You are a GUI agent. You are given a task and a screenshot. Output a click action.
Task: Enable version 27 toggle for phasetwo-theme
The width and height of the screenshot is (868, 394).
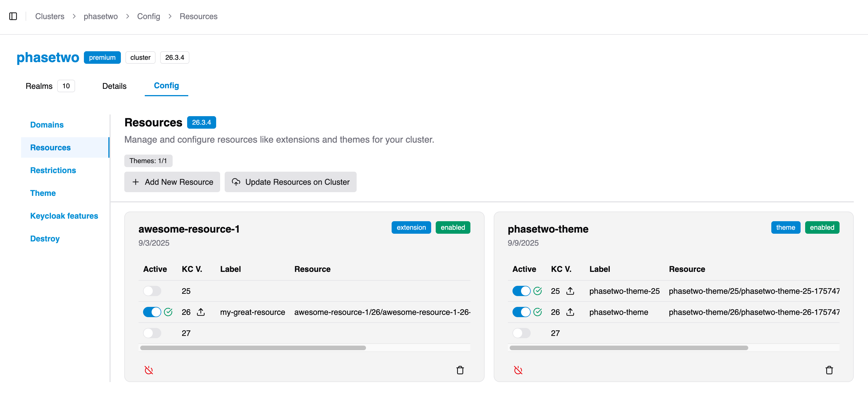point(521,333)
